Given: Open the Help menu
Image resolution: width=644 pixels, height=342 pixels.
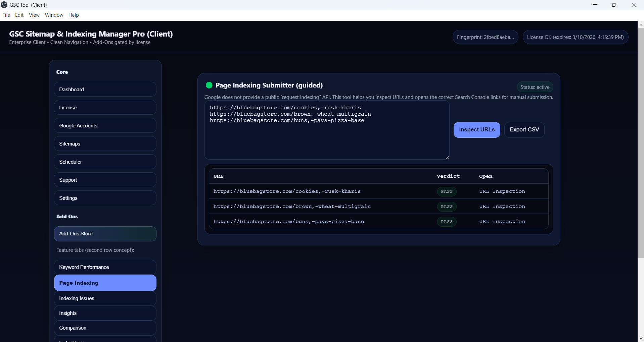Looking at the screenshot, I should pyautogui.click(x=74, y=15).
